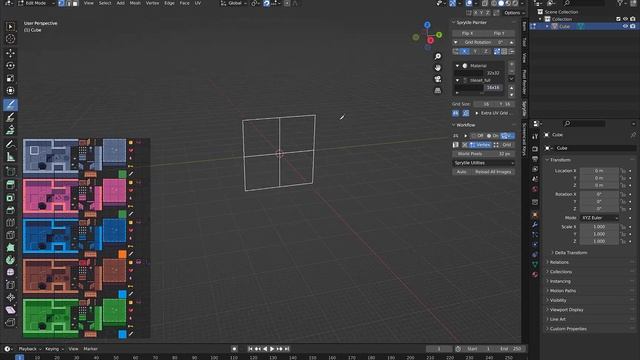Image resolution: width=640 pixels, height=360 pixels.
Task: Select the Scale tool
Action: point(10,78)
